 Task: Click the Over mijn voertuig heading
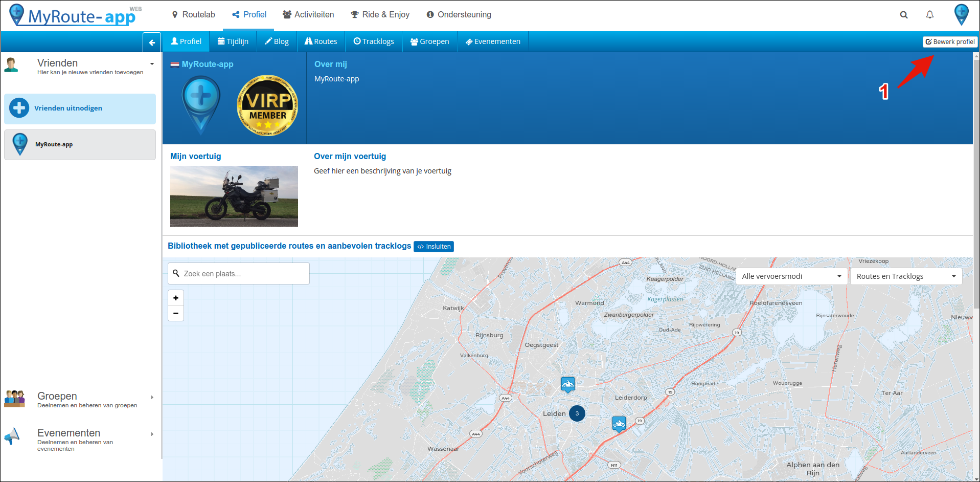(350, 157)
